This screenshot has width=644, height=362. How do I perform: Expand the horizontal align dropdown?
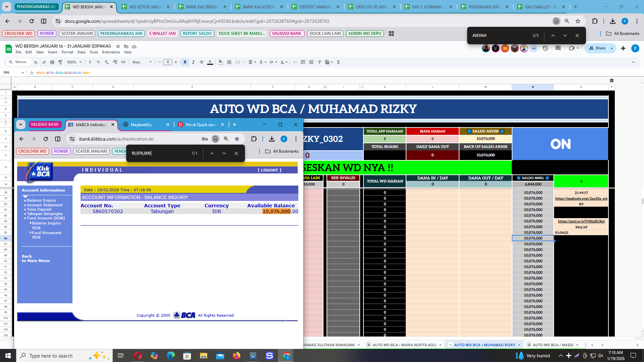point(252,62)
